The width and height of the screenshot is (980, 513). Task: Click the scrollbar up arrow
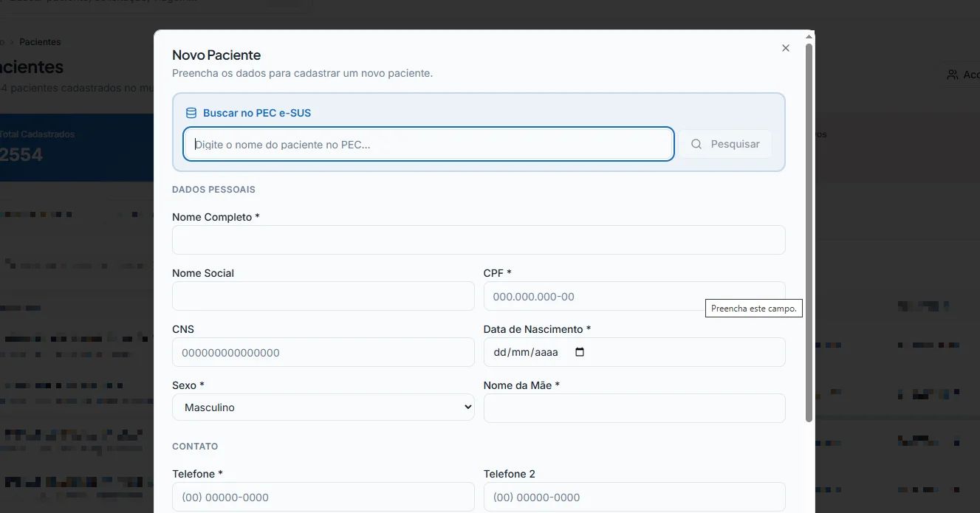809,35
